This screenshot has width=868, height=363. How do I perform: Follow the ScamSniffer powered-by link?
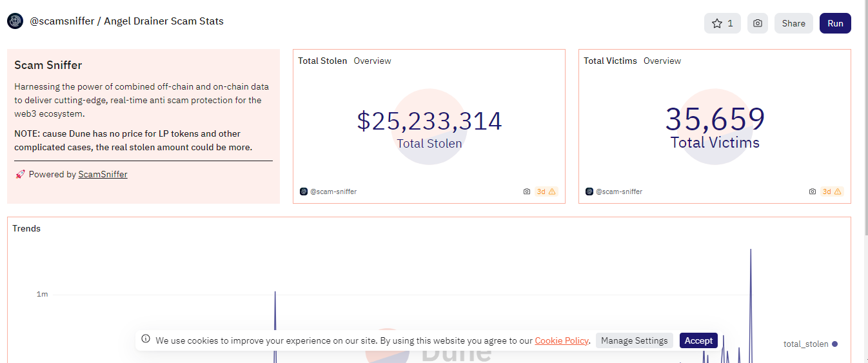(103, 174)
